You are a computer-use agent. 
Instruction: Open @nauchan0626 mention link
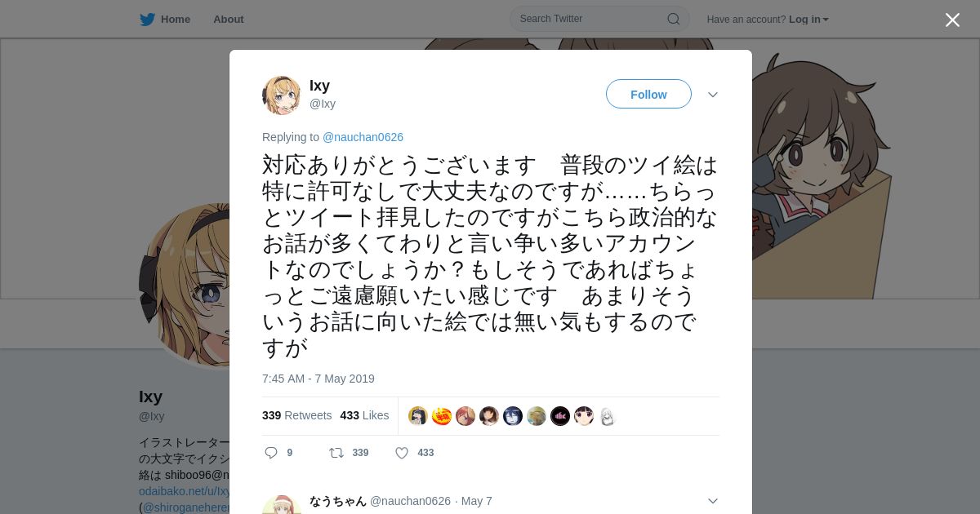coord(363,137)
